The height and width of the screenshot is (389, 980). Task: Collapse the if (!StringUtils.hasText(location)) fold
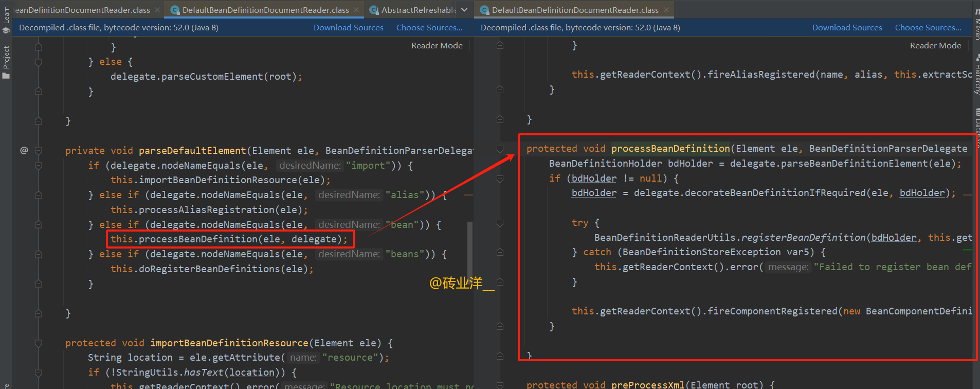(39, 373)
